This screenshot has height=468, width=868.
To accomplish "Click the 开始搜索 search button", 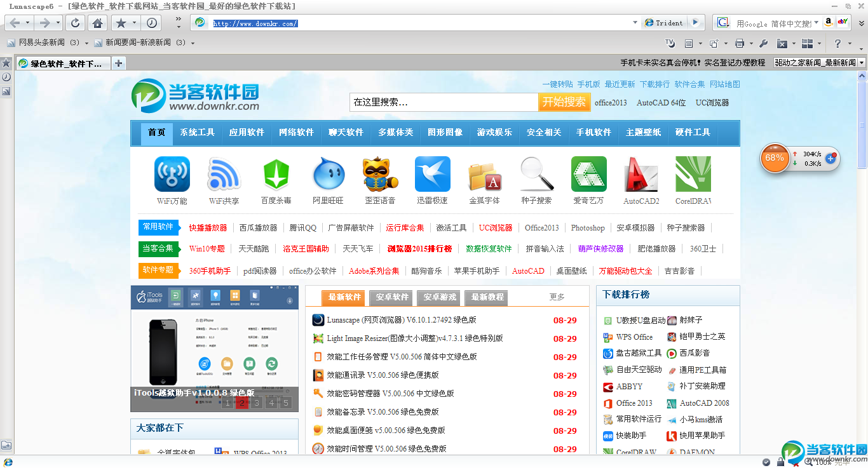I will [x=564, y=102].
